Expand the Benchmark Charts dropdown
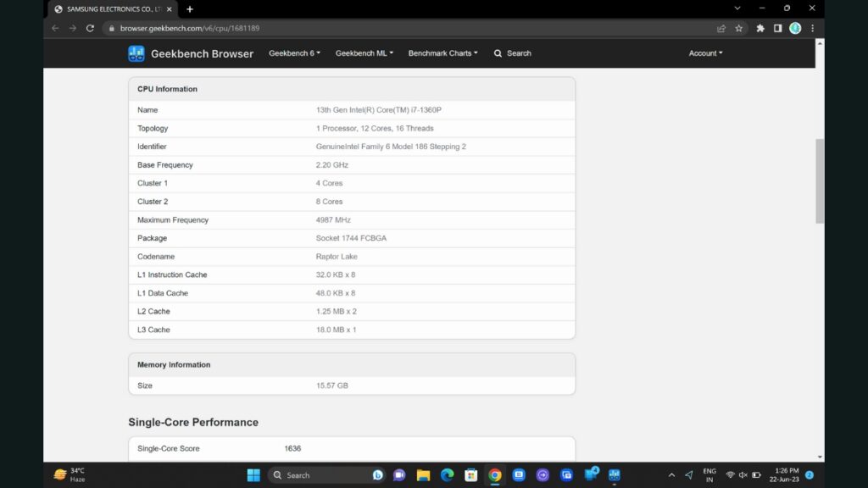Image resolution: width=868 pixels, height=488 pixels. [x=442, y=53]
